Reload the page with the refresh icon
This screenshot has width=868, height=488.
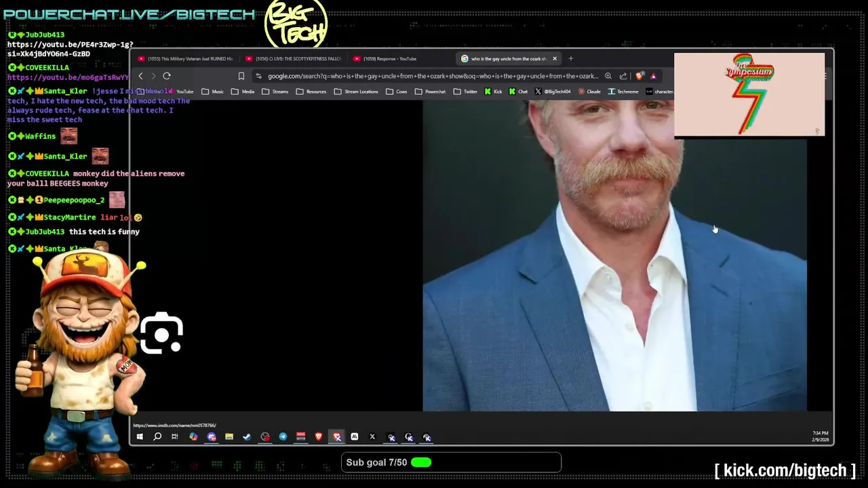(167, 76)
